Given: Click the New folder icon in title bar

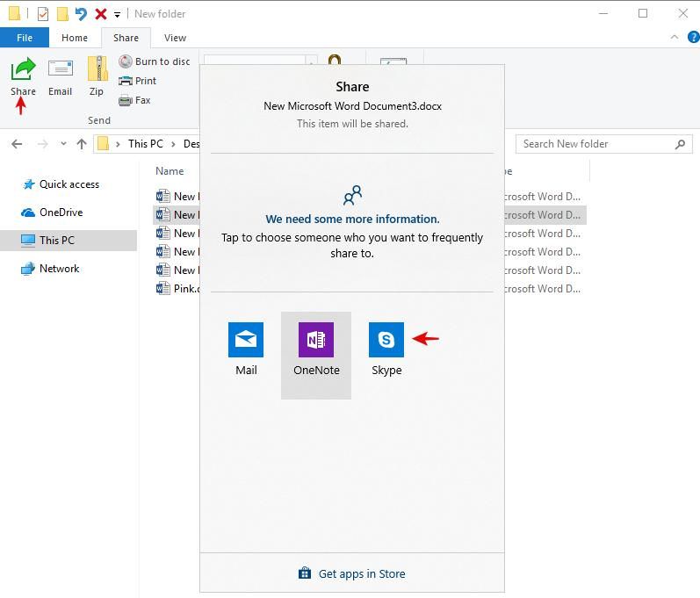Looking at the screenshot, I should coord(62,14).
